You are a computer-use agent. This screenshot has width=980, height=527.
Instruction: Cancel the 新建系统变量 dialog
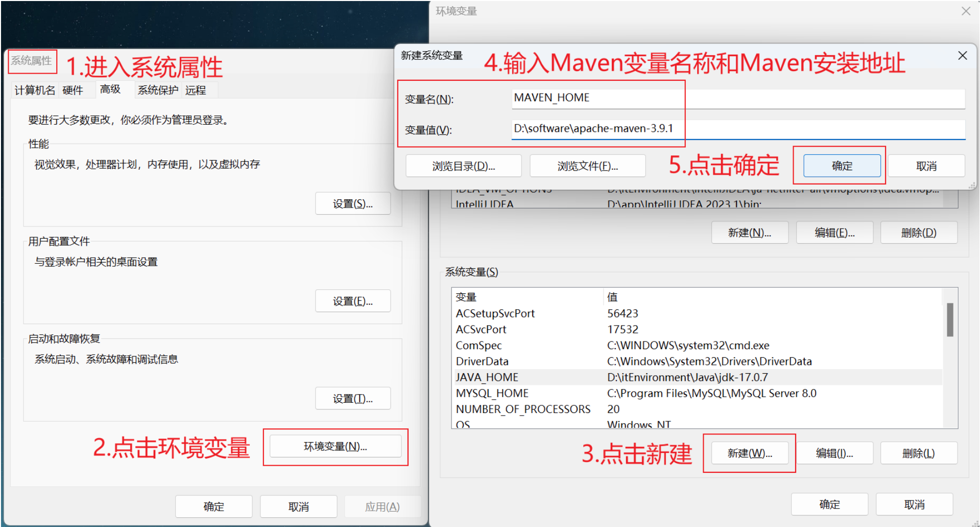click(x=926, y=166)
